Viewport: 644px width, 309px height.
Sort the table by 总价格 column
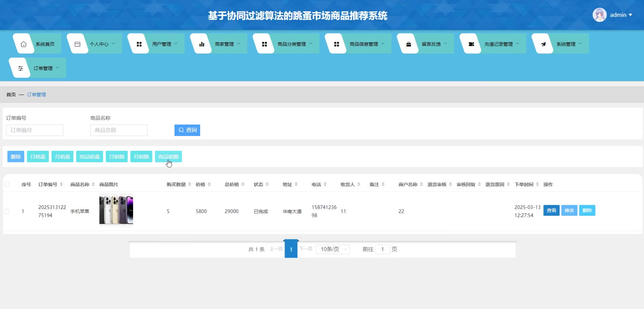(243, 184)
